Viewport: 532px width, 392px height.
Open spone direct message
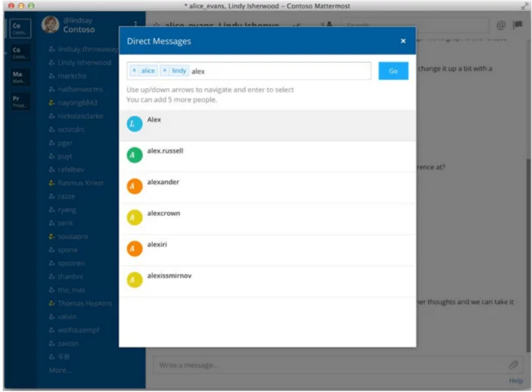[x=63, y=250]
